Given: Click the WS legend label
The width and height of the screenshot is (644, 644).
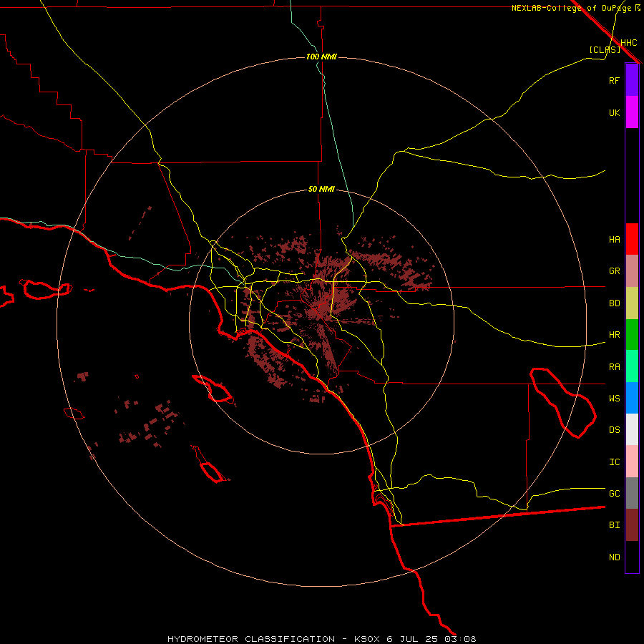Looking at the screenshot, I should (x=615, y=399).
